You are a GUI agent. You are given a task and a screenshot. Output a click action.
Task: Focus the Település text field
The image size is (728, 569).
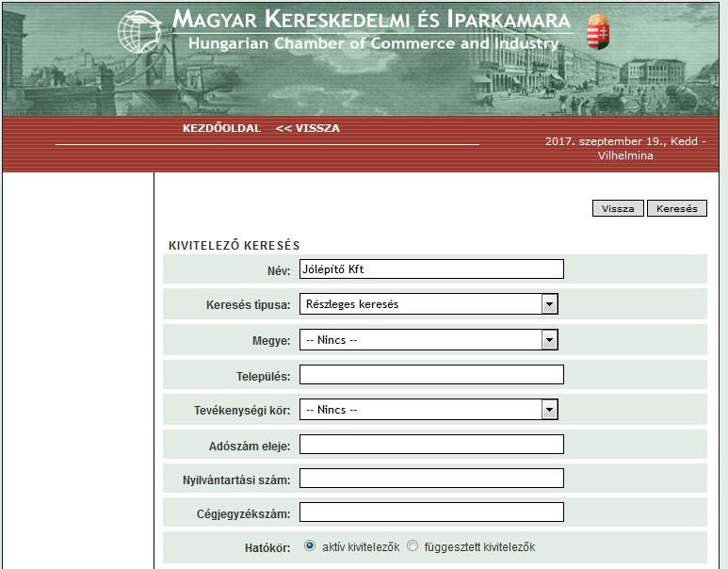click(x=431, y=374)
